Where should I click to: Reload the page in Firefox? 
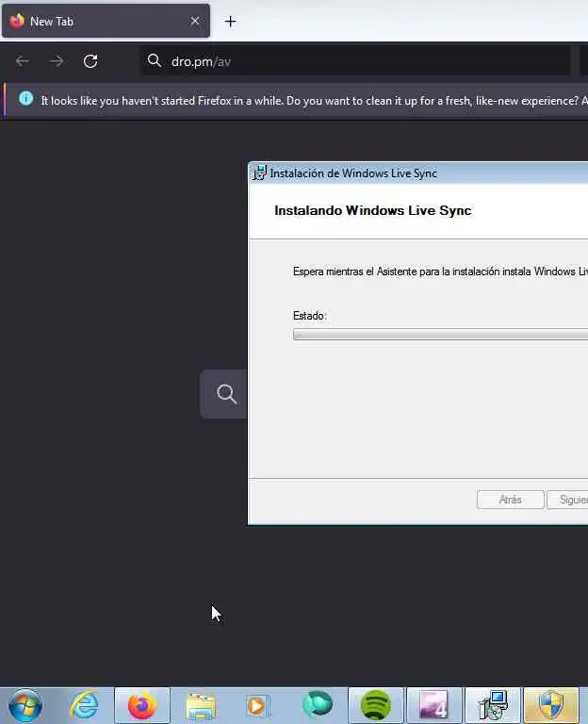pos(90,61)
